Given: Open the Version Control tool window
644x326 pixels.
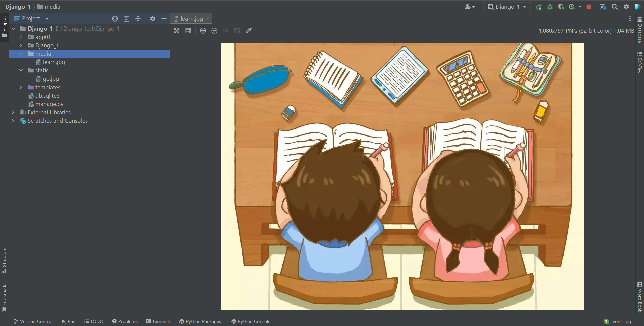Looking at the screenshot, I should (33, 321).
